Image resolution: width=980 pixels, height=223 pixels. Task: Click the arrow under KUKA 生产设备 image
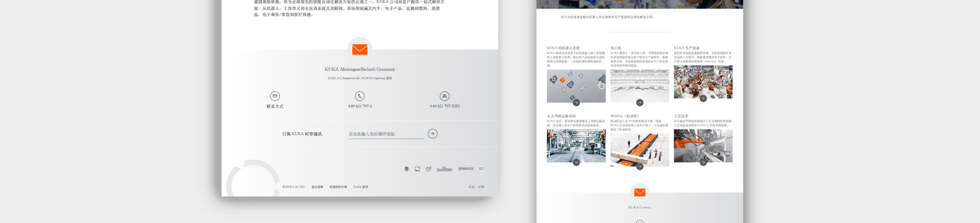[x=703, y=98]
